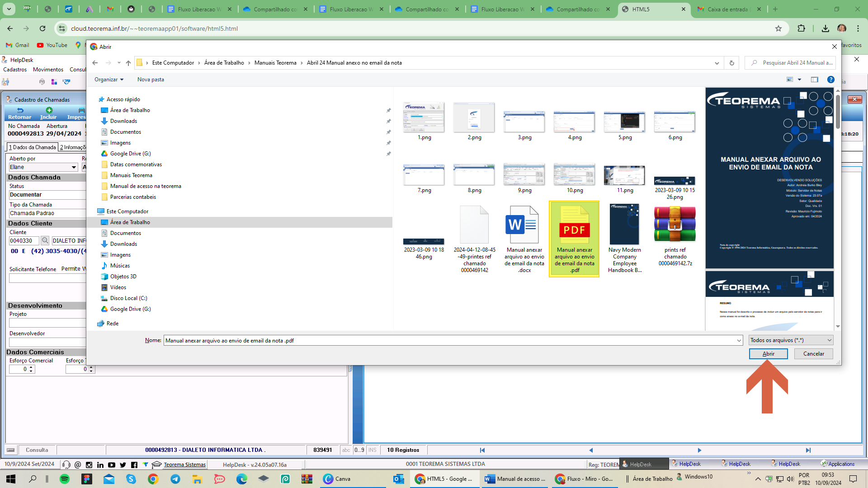This screenshot has height=488, width=868.
Task: Click the headset icon in HelpDesk status bar
Action: tap(66, 465)
